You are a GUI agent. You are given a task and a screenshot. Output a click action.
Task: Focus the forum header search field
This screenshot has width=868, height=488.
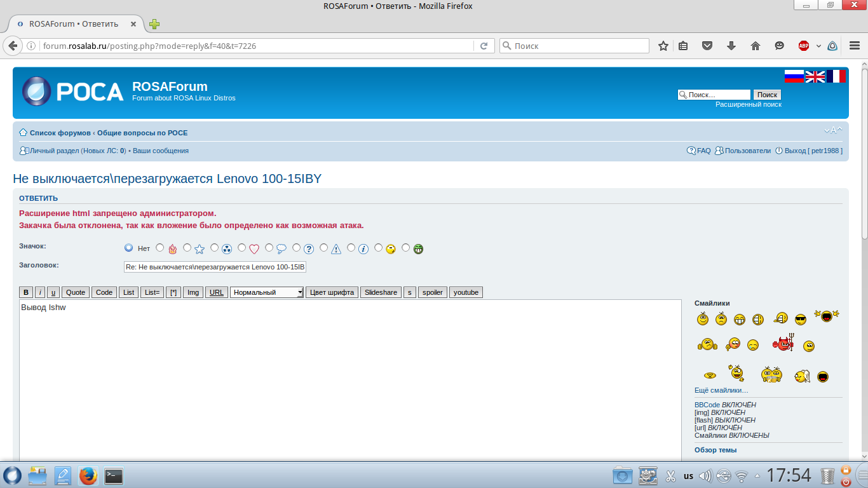714,95
